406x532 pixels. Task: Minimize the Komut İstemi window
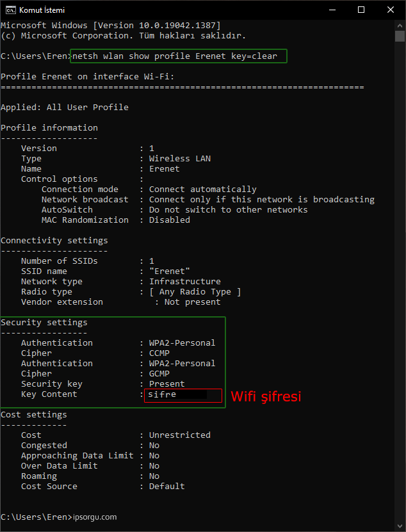pyautogui.click(x=332, y=10)
